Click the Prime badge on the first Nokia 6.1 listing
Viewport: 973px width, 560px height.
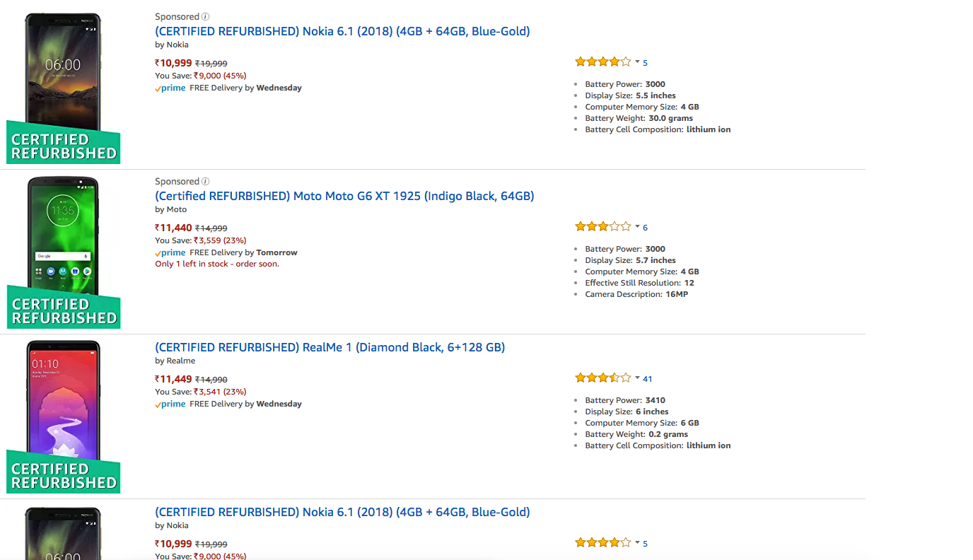pyautogui.click(x=170, y=88)
